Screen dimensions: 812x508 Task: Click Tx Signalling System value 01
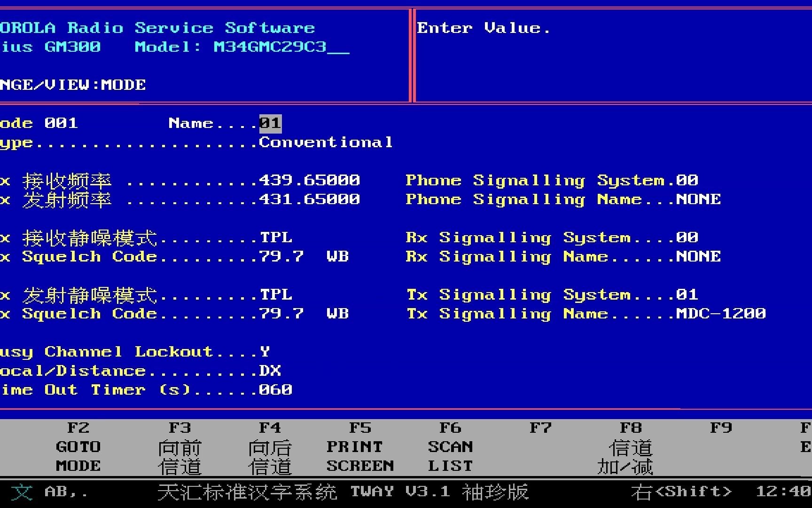click(x=687, y=294)
